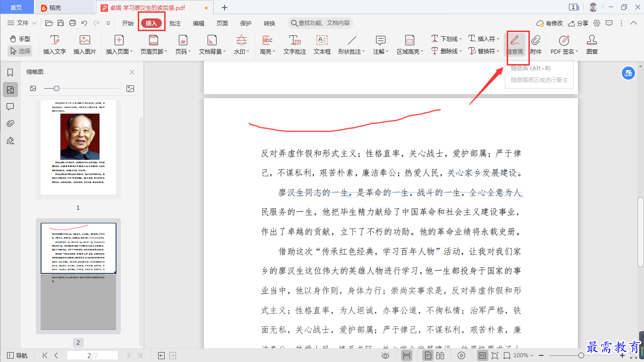This screenshot has width=644, height=362.
Task: Switch to the 开始 ribbon tab
Action: click(x=127, y=23)
